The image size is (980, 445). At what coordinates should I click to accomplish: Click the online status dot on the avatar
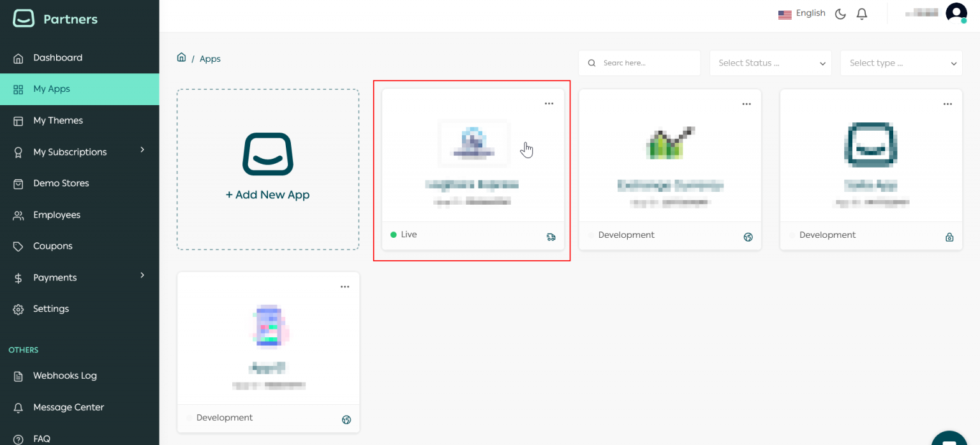coord(964,20)
